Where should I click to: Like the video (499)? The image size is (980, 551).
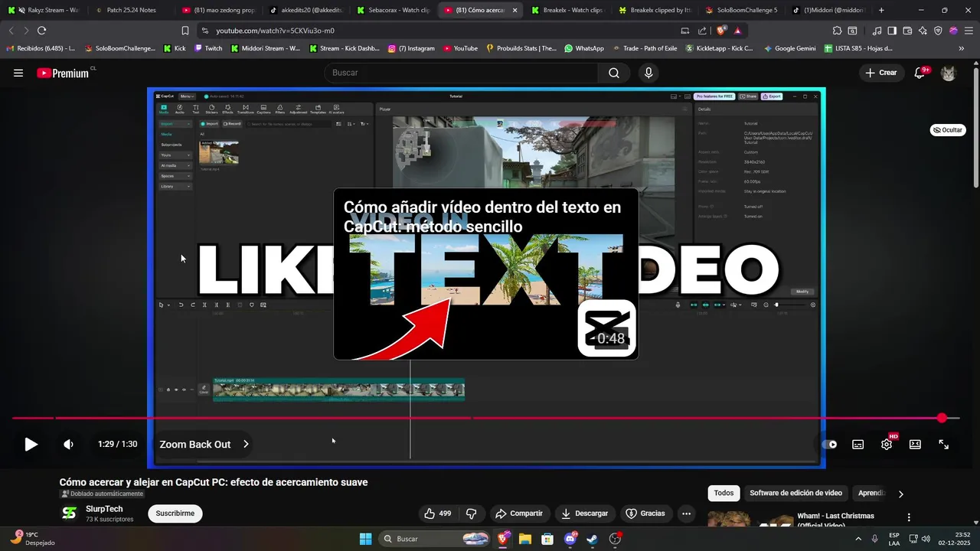pos(438,514)
